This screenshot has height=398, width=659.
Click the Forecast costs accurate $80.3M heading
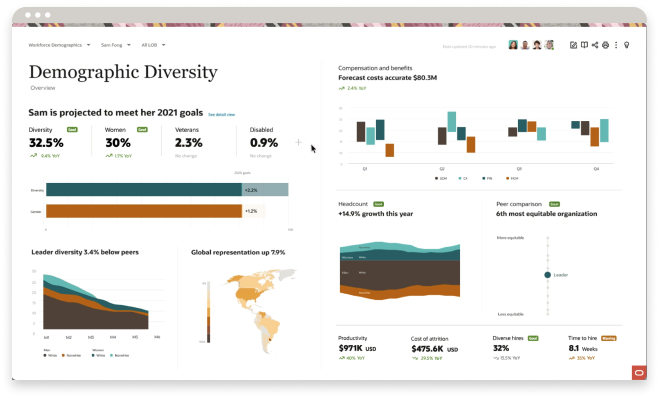point(387,78)
